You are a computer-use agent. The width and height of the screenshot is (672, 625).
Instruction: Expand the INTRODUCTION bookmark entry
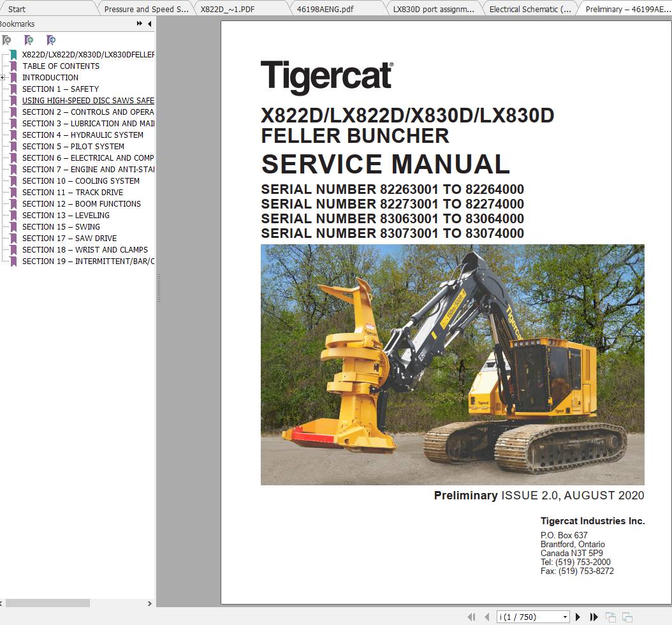tap(4, 77)
